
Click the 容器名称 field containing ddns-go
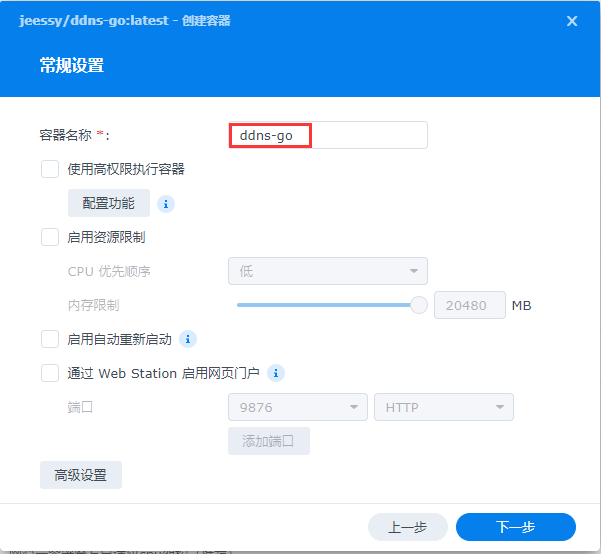328,135
